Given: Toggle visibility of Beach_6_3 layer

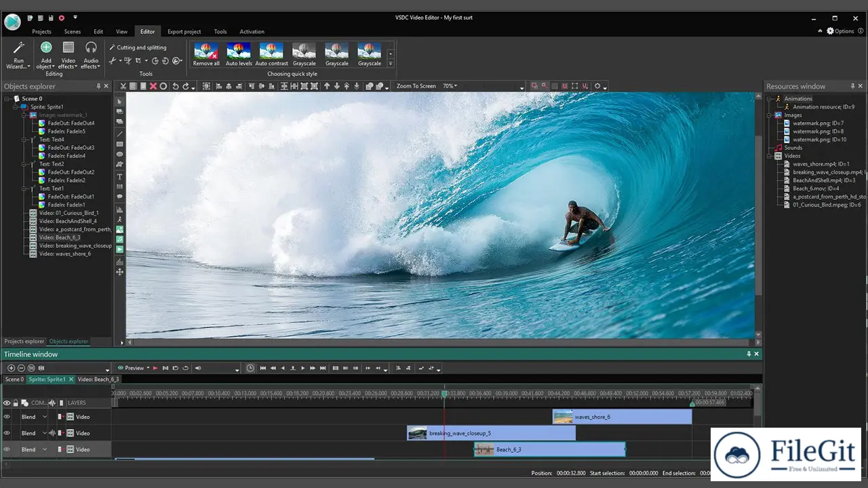Looking at the screenshot, I should point(7,449).
